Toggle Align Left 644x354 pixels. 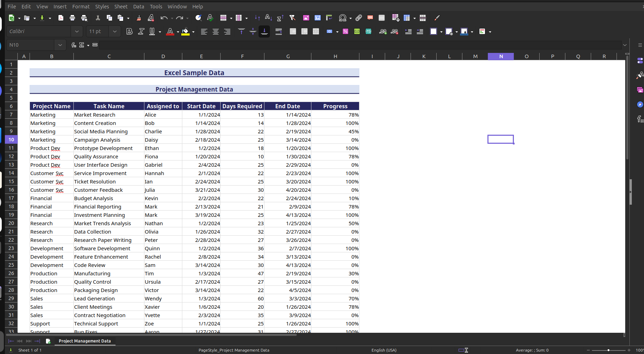(204, 31)
